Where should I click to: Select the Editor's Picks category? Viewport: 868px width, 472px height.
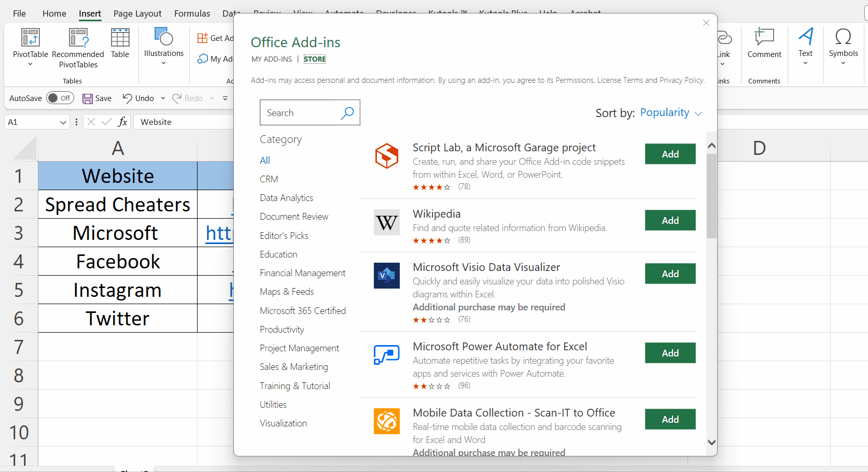284,236
